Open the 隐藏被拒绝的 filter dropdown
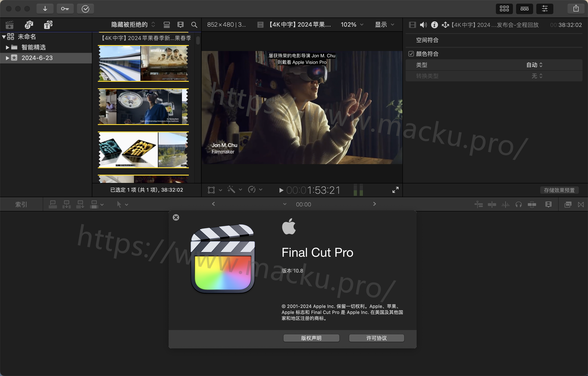Screen dimensions: 588x376 click(133, 25)
